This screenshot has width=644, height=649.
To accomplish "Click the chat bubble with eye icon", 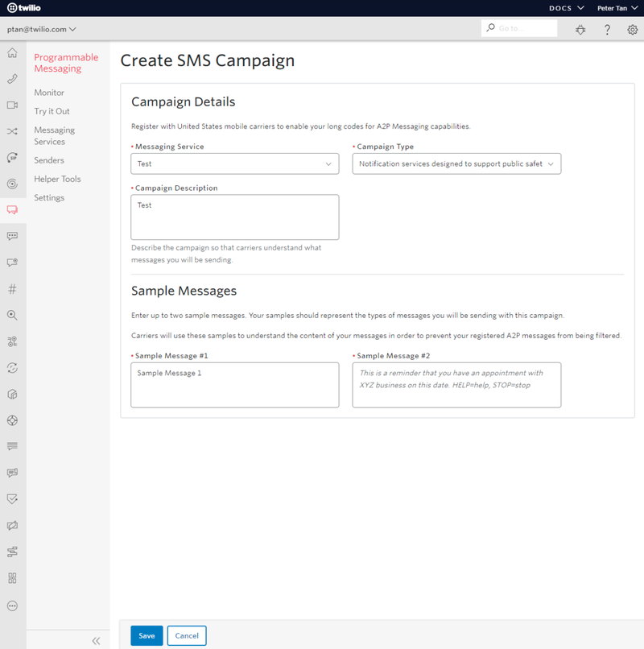I will point(12,262).
